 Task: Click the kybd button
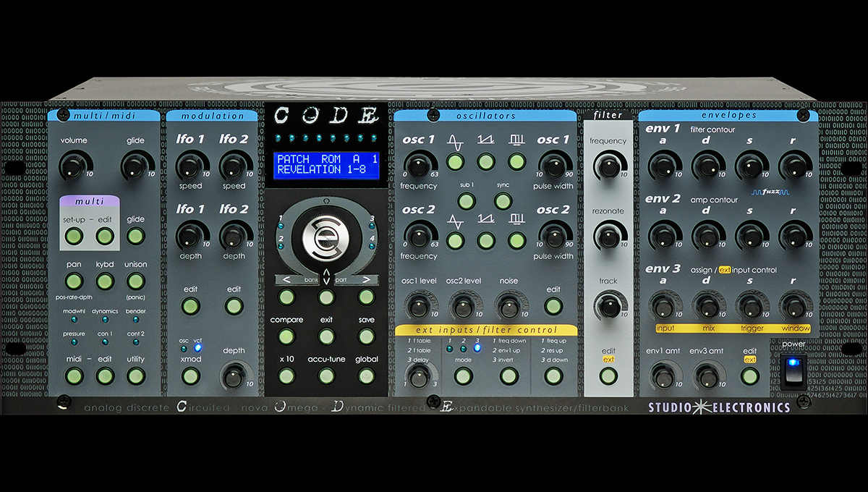click(105, 281)
